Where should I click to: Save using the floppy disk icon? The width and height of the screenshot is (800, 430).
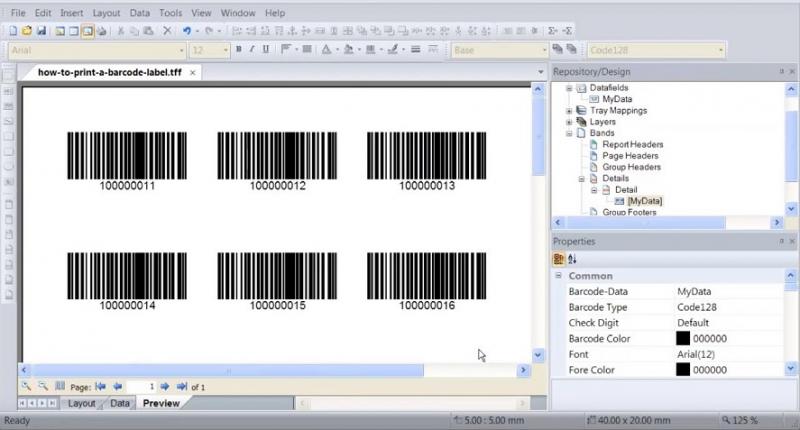[41, 31]
